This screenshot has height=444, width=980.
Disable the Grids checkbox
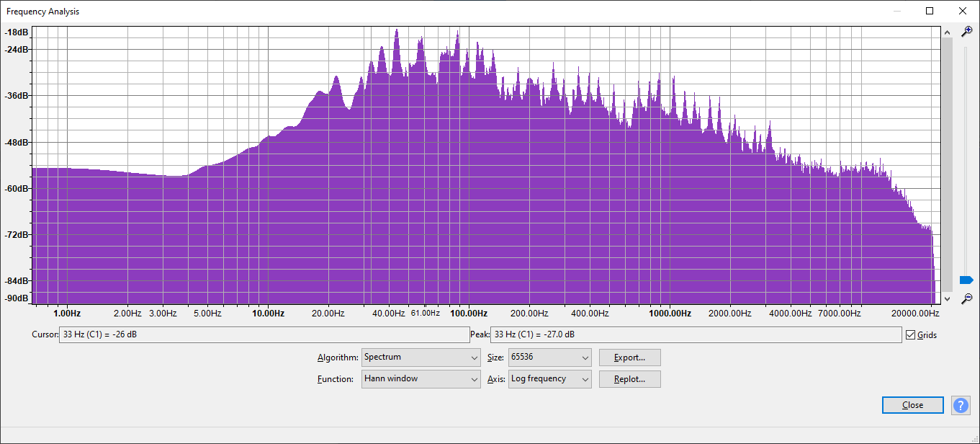coord(911,335)
